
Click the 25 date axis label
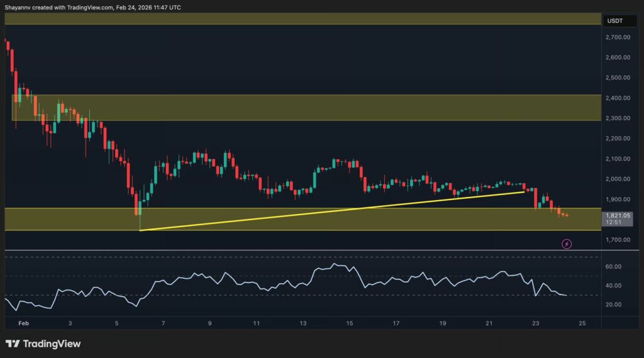(x=582, y=323)
